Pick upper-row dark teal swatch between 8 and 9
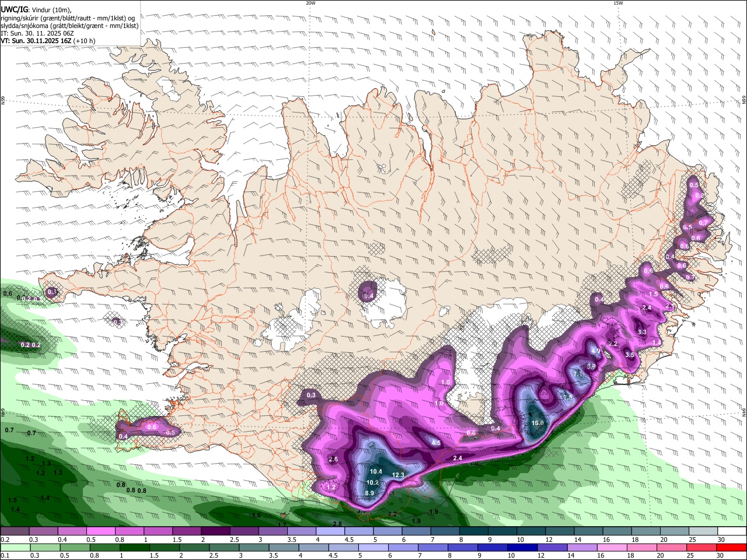The width and height of the screenshot is (747, 560). click(x=474, y=531)
